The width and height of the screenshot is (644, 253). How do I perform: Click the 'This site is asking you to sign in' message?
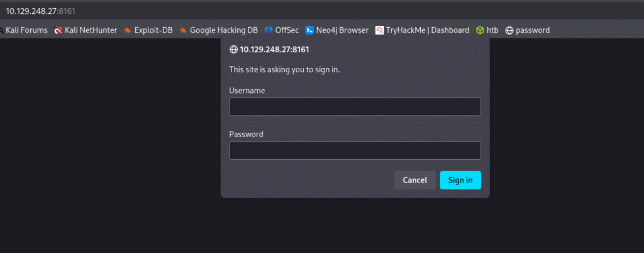pyautogui.click(x=285, y=69)
